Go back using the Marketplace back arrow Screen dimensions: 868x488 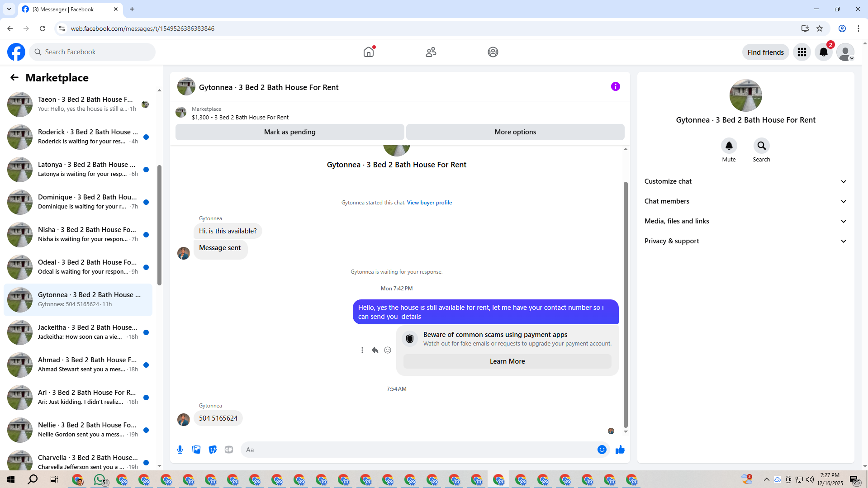pos(14,77)
